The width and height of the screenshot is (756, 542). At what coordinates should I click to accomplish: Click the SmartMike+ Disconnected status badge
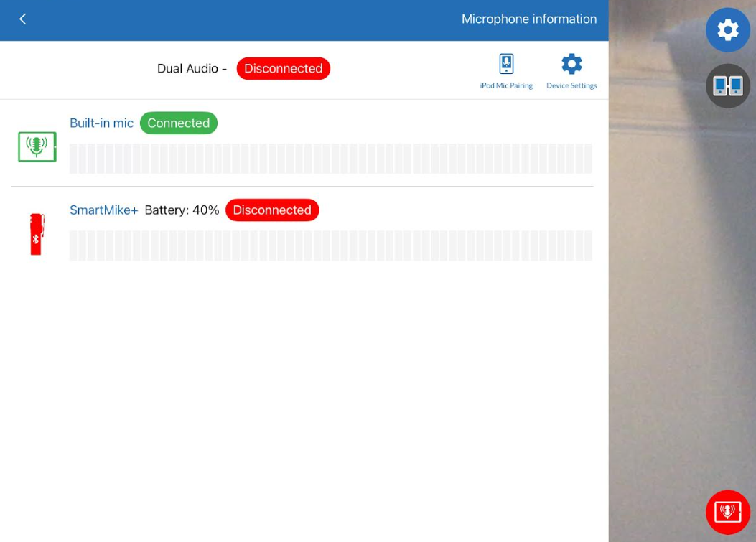pyautogui.click(x=271, y=210)
